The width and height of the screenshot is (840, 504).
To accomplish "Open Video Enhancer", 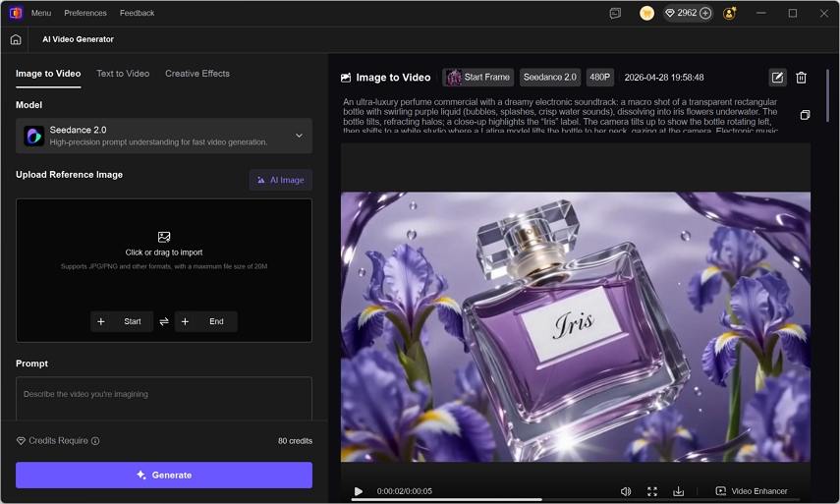I will [752, 491].
